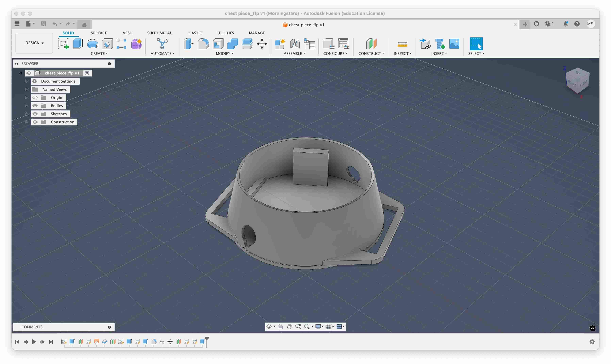Click the Configure Model icon

(329, 44)
